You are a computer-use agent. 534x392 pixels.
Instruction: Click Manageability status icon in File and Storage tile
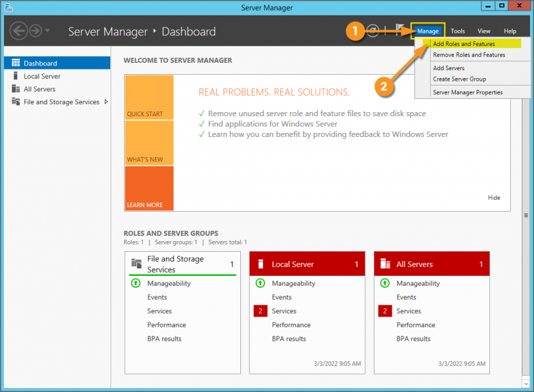coord(136,283)
